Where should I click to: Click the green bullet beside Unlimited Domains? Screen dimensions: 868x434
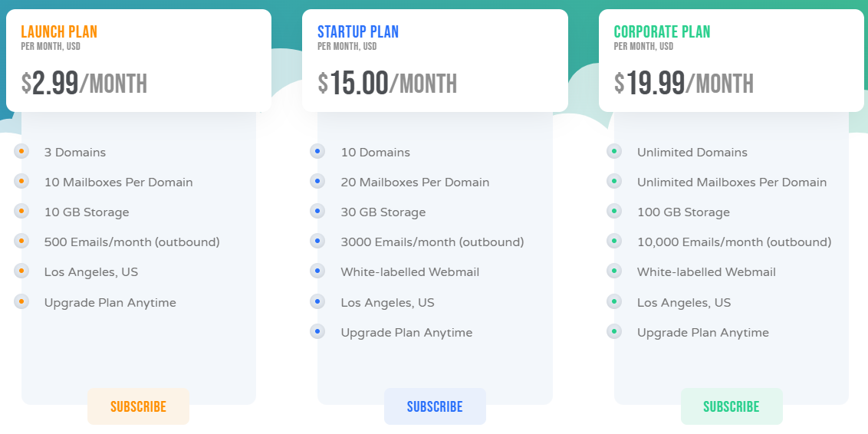[x=614, y=151]
